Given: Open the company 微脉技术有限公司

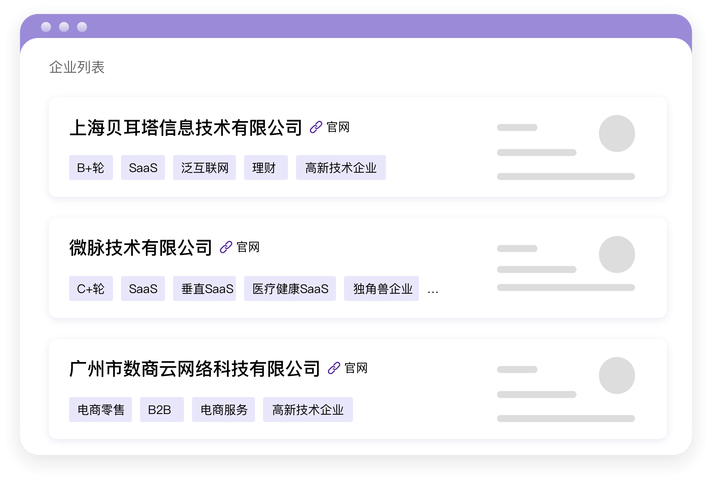Looking at the screenshot, I should click(x=141, y=248).
